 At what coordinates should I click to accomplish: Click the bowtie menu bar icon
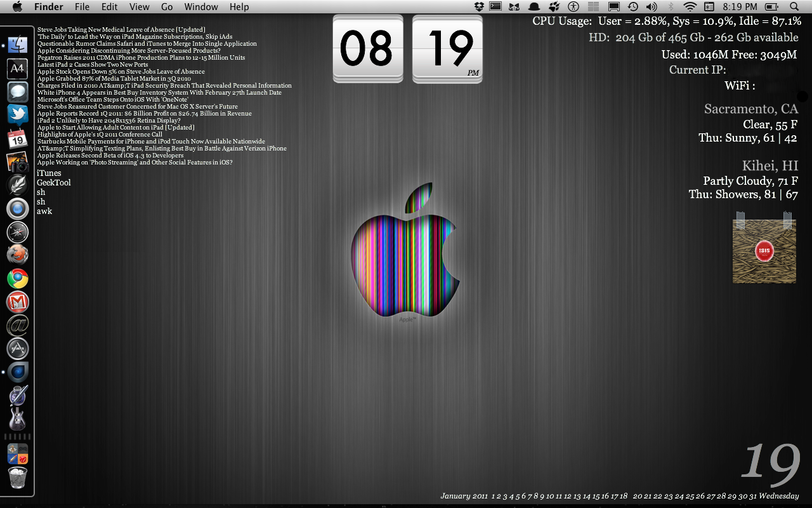point(514,6)
